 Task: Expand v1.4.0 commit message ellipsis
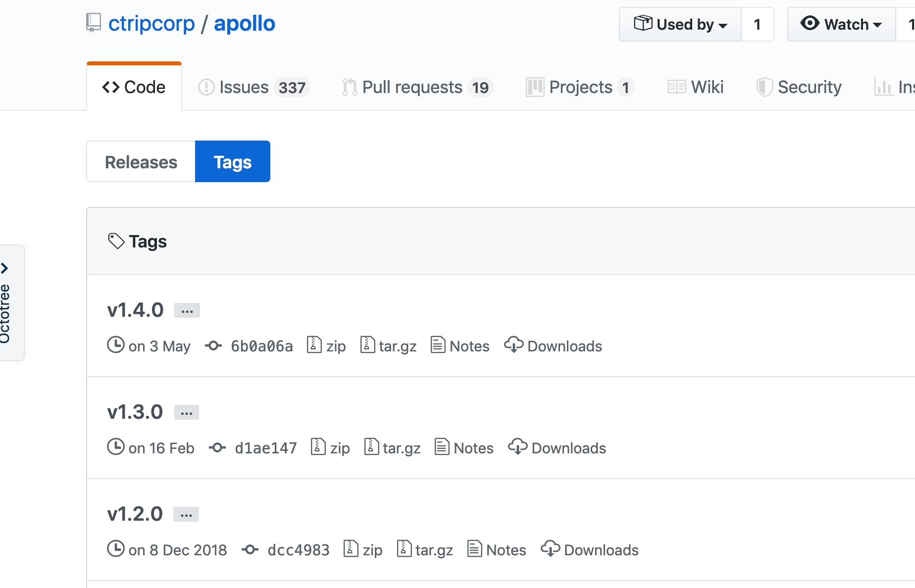pyautogui.click(x=187, y=311)
